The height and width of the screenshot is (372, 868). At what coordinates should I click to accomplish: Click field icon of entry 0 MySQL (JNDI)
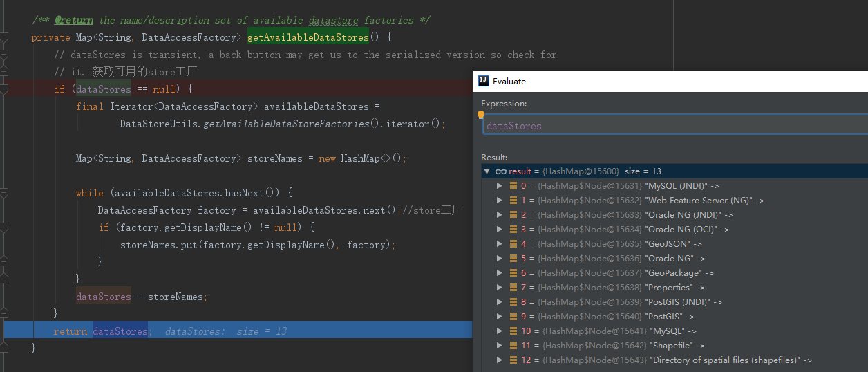(513, 185)
